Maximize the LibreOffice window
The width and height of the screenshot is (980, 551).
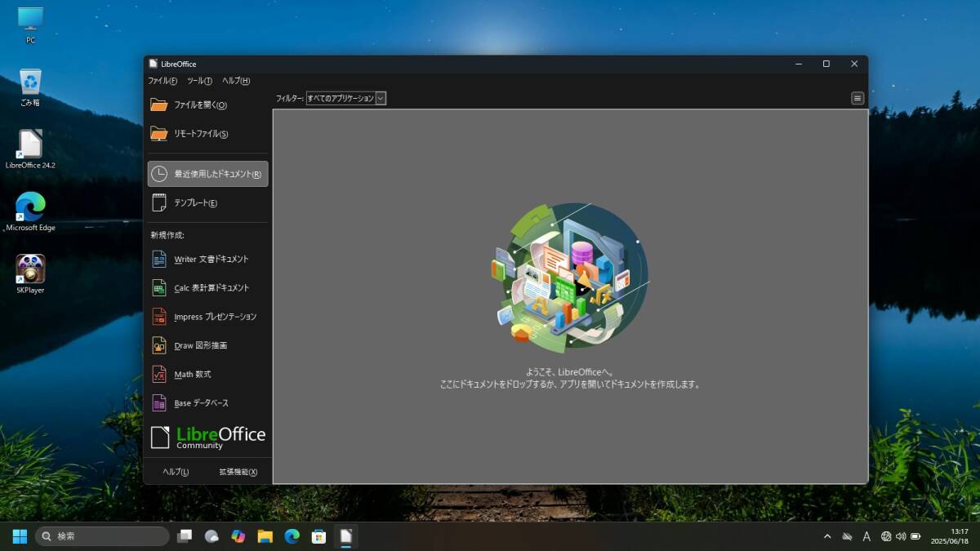pos(826,64)
